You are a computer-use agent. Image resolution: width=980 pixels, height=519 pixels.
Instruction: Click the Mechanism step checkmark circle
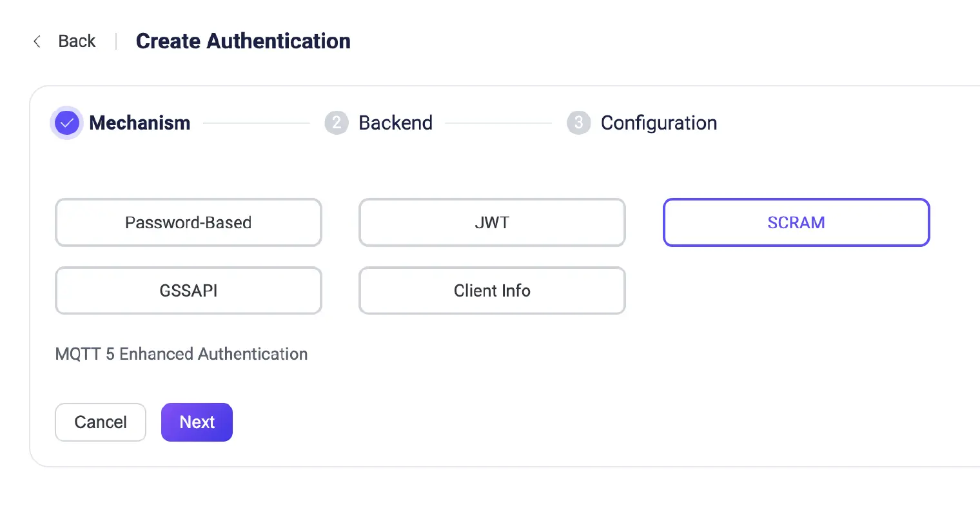click(x=66, y=122)
